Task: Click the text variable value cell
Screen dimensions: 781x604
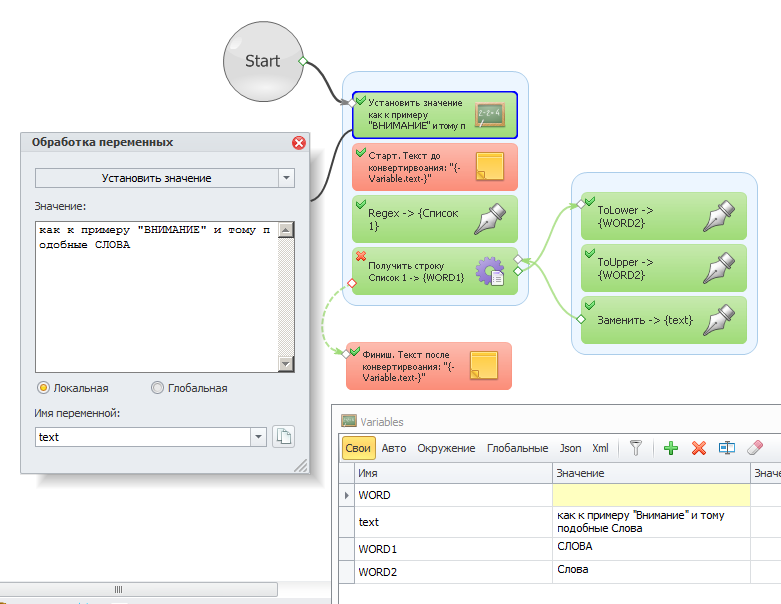Action: pyautogui.click(x=651, y=522)
